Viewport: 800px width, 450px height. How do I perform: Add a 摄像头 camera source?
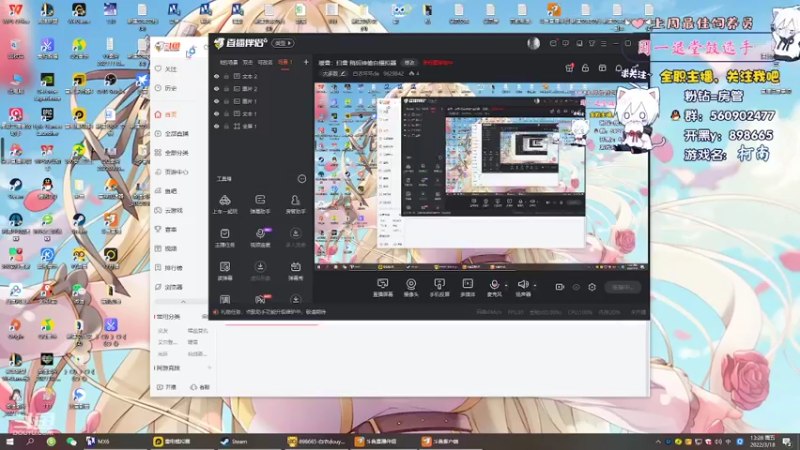(411, 287)
